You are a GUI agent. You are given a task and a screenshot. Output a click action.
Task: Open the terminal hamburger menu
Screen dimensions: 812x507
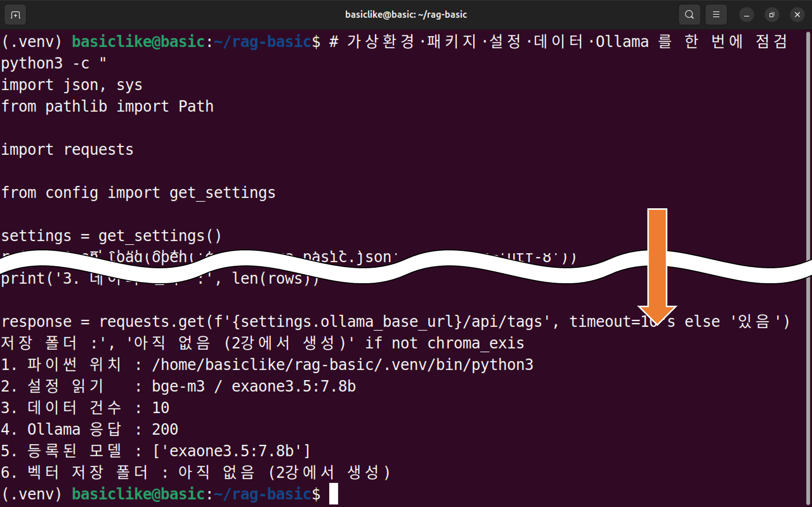pyautogui.click(x=716, y=15)
